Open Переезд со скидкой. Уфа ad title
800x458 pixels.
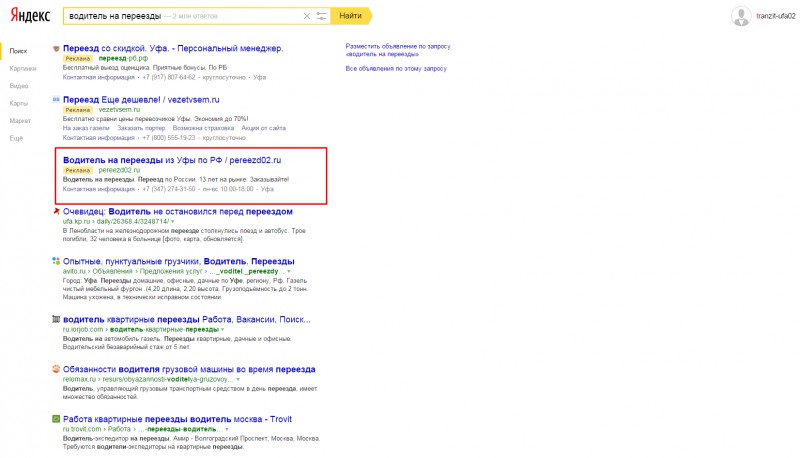[173, 48]
